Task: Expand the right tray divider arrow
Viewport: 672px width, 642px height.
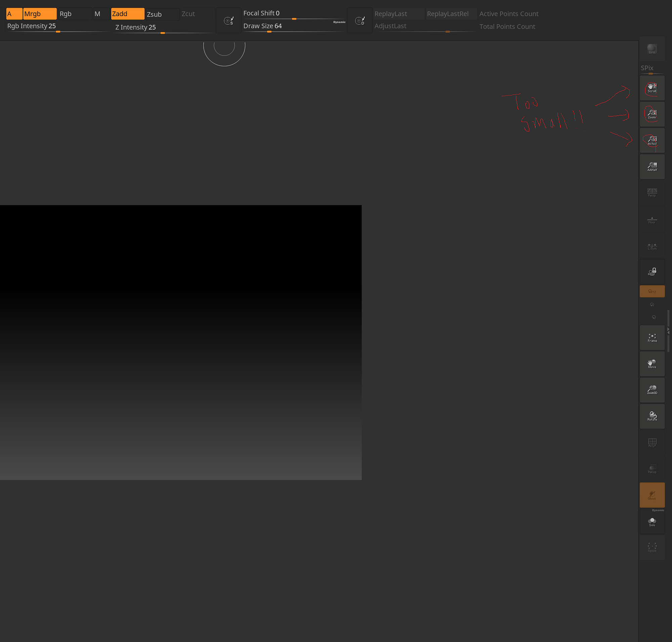Action: (x=669, y=330)
